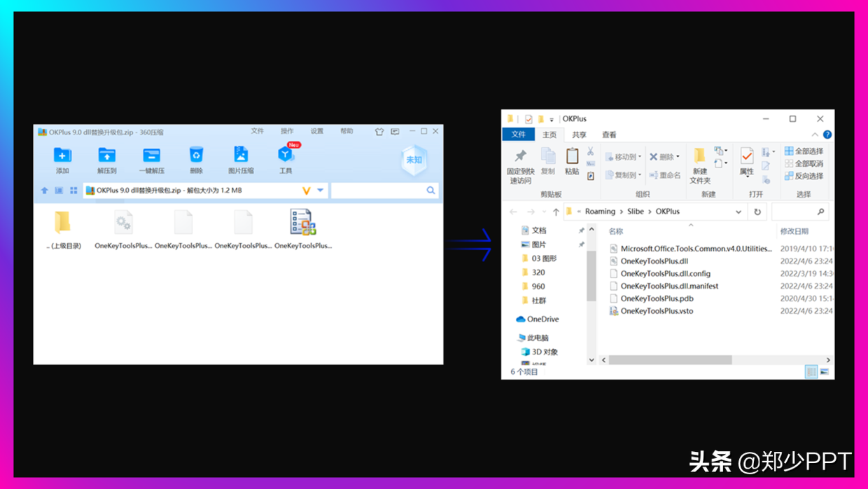Open the recent locations dropdown beside forward arrow
868x489 pixels.
pos(544,212)
